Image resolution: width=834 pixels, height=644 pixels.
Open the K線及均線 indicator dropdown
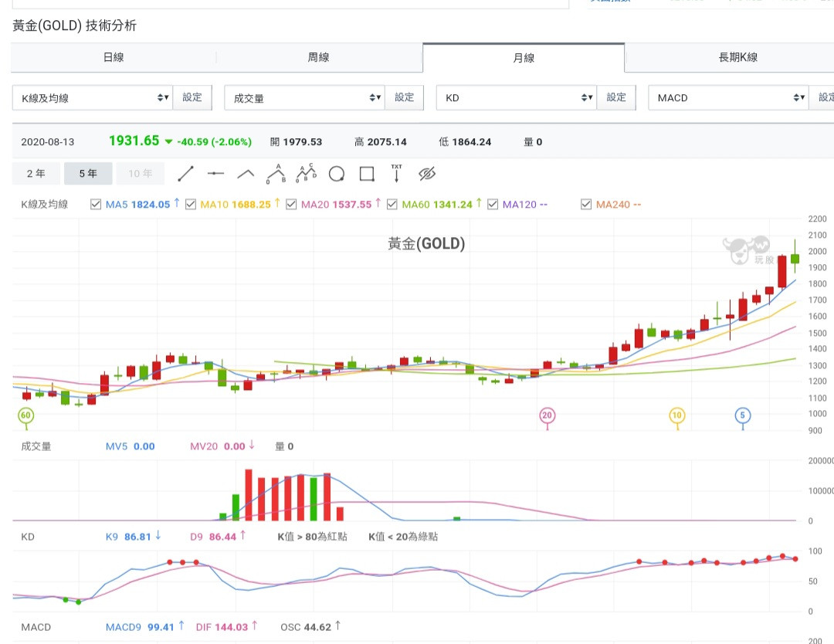click(x=92, y=98)
